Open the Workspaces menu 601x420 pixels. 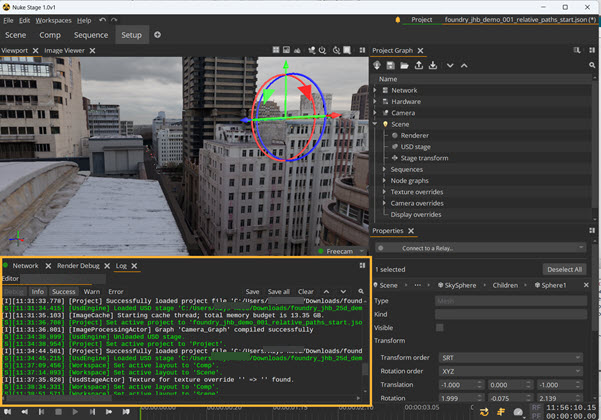click(53, 20)
